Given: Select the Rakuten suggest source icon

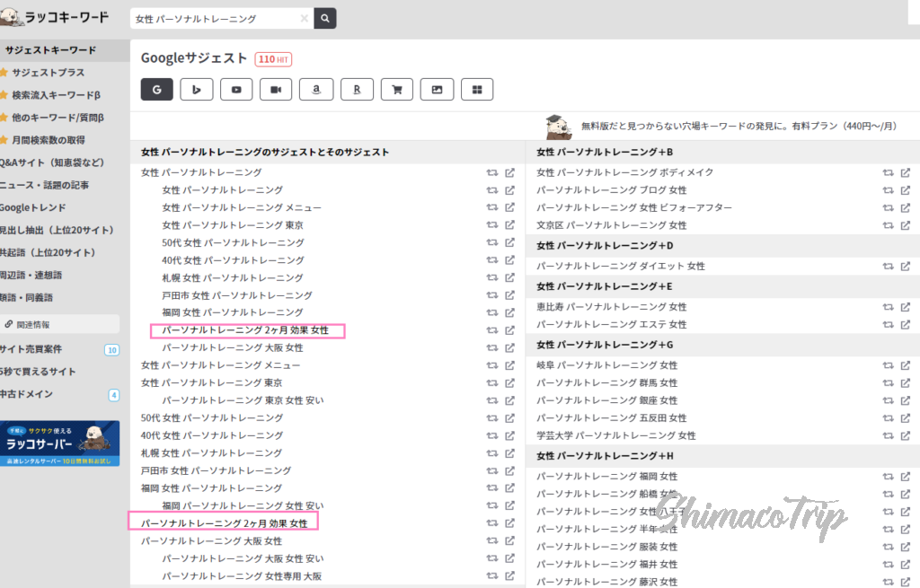Looking at the screenshot, I should [357, 89].
